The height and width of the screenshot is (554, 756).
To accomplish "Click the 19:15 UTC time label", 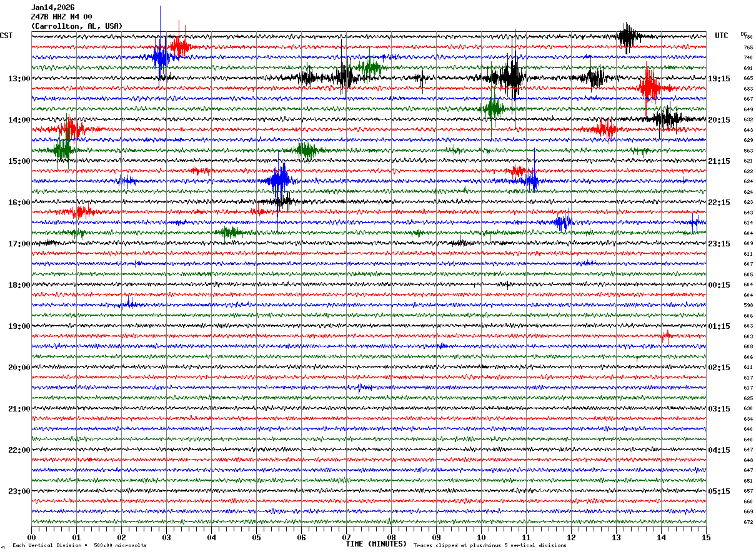I will 720,79.
